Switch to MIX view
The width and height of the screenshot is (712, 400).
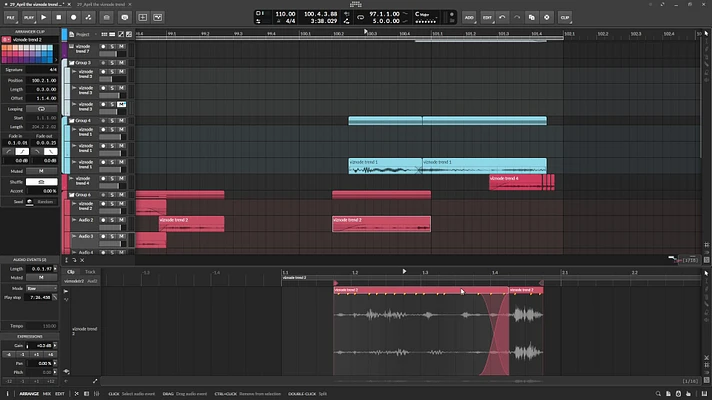pos(47,394)
